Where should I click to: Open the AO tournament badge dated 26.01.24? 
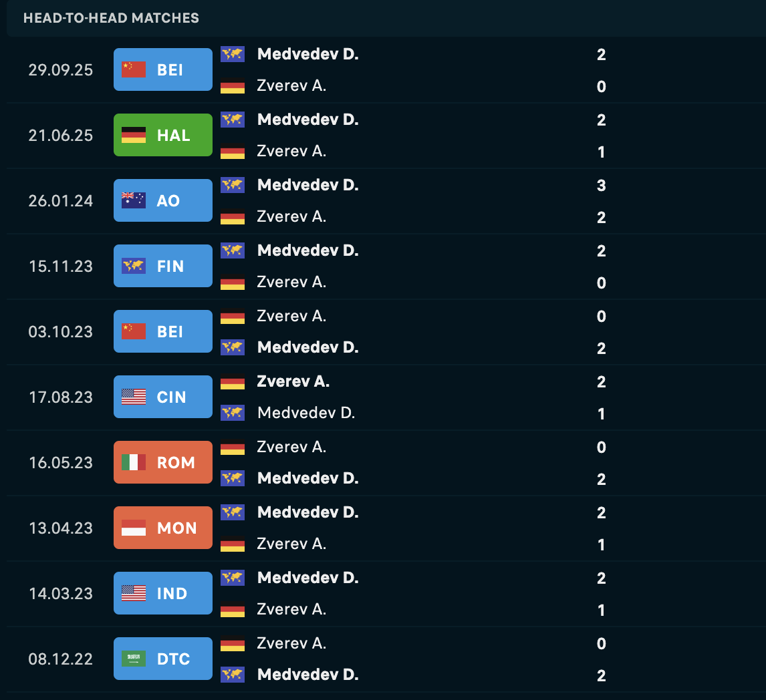162,200
